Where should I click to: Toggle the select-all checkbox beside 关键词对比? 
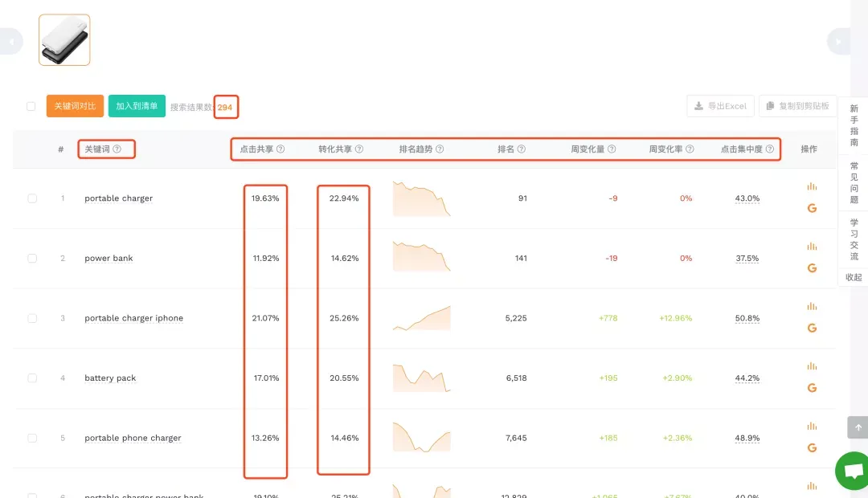tap(31, 106)
